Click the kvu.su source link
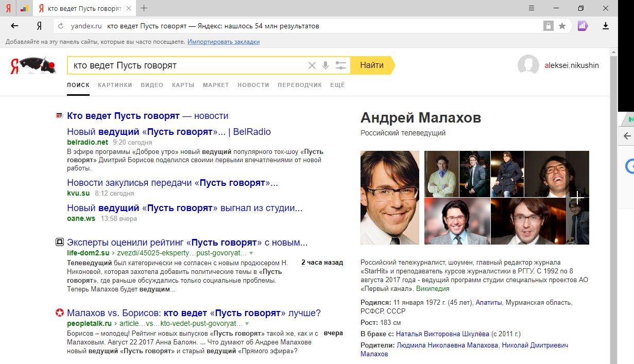Screen dimensions: 634x364 coord(78,193)
